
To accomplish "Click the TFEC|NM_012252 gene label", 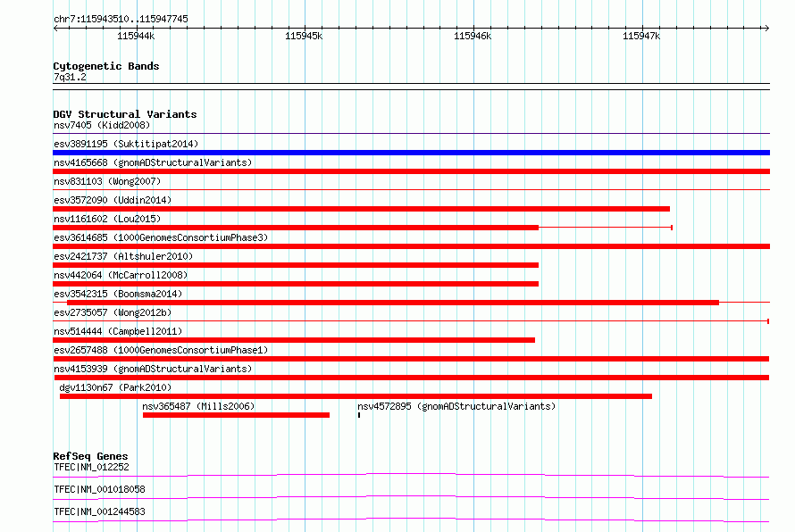I will coord(91,467).
